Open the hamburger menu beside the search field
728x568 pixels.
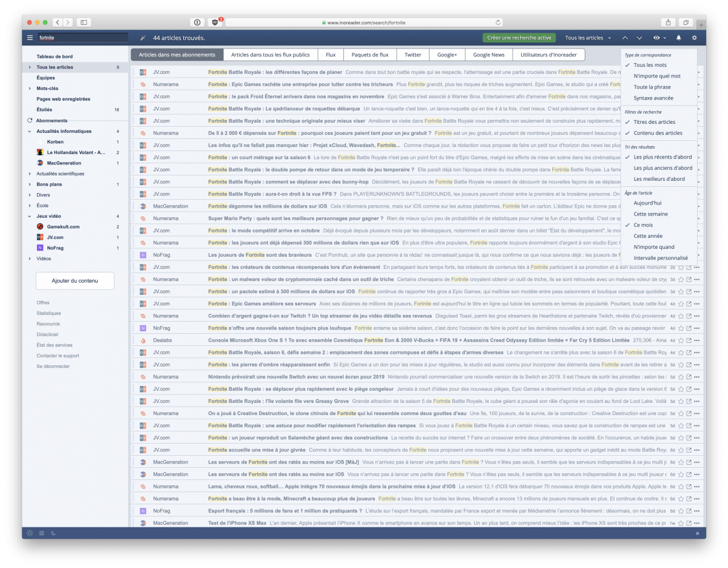(x=30, y=38)
